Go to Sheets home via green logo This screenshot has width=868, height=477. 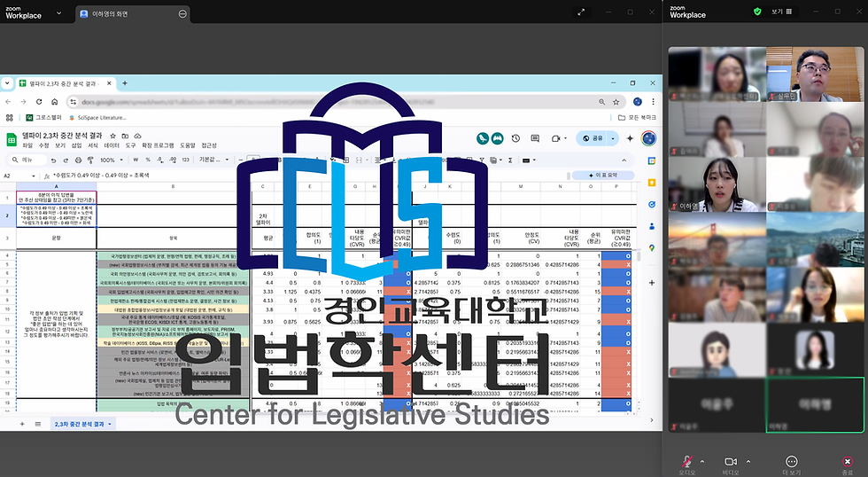[x=11, y=139]
